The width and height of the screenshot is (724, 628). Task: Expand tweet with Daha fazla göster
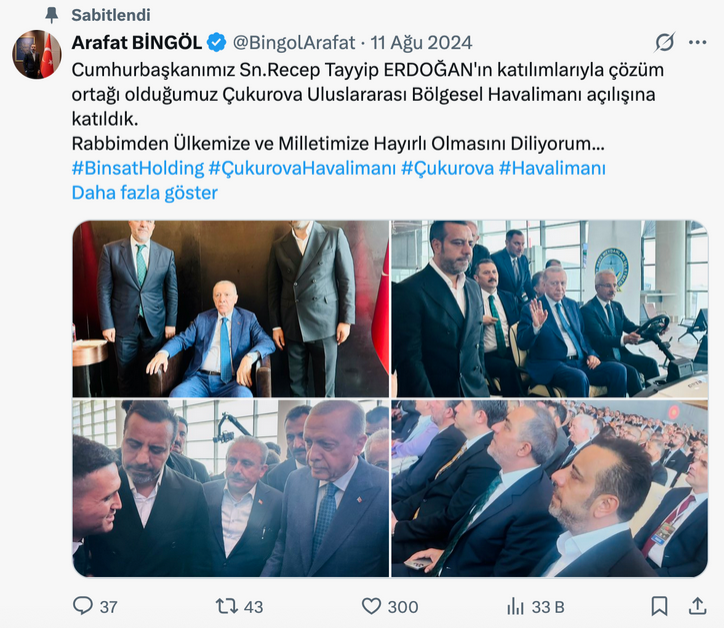(145, 193)
